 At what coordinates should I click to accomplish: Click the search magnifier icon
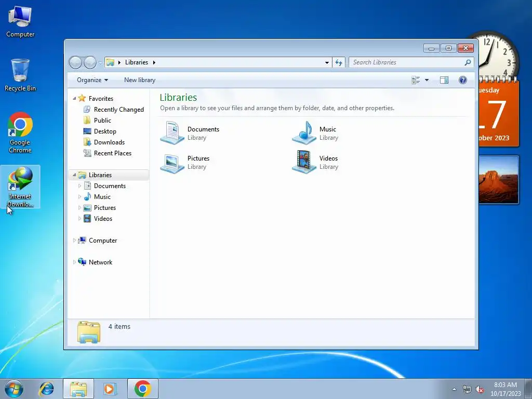(x=468, y=62)
